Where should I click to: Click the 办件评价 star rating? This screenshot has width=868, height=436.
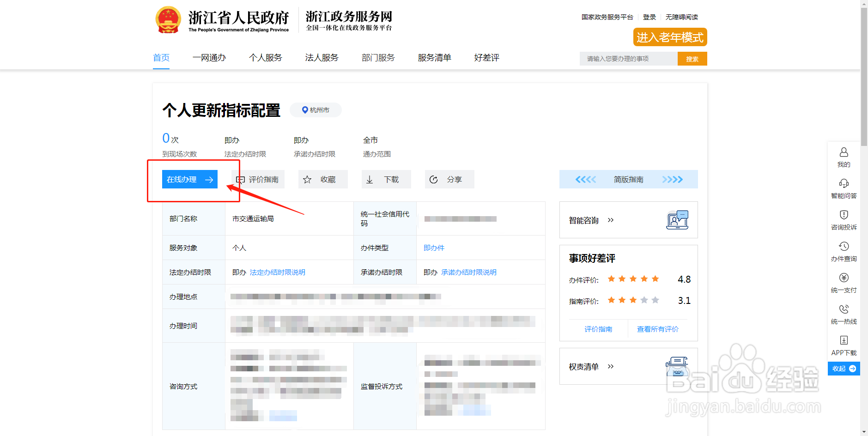click(x=633, y=279)
